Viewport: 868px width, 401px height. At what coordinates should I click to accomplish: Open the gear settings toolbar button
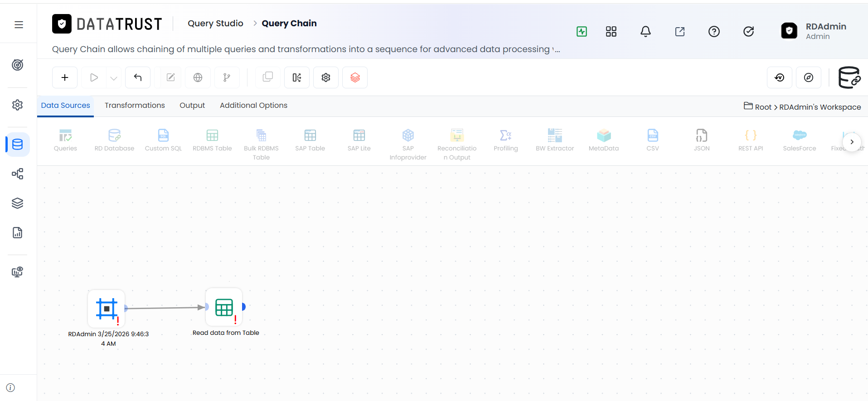click(326, 77)
